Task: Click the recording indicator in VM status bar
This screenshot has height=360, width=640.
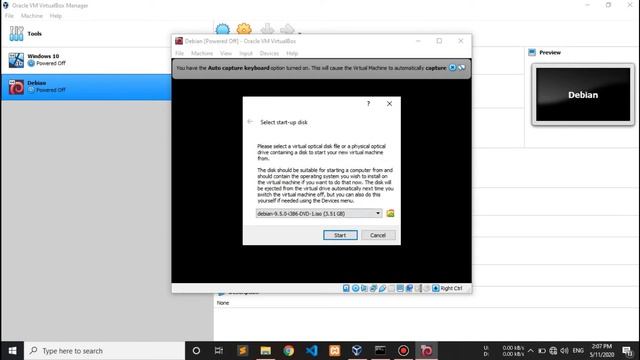Action: pos(409,288)
